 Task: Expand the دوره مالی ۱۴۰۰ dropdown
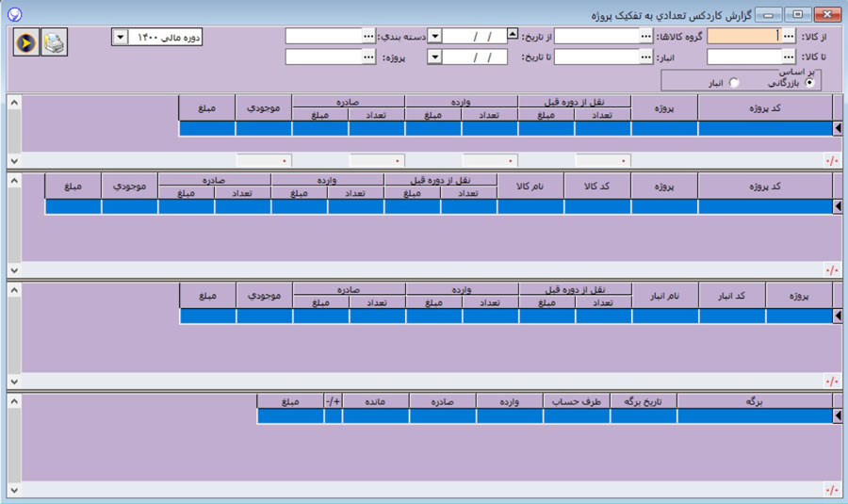point(120,37)
